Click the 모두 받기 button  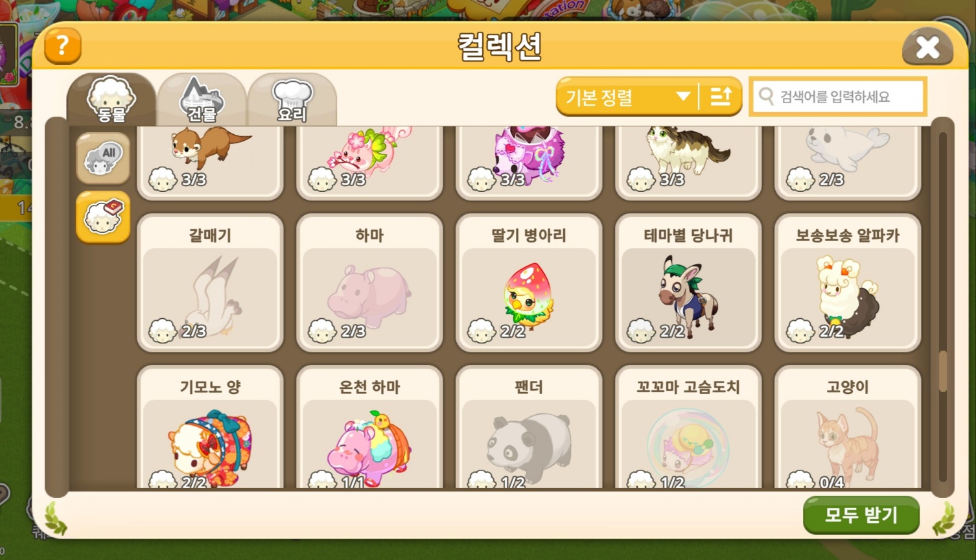coord(861,515)
